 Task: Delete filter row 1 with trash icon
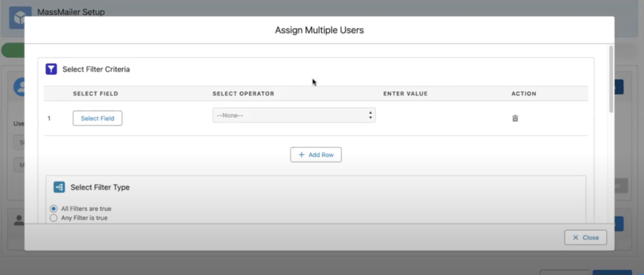tap(515, 119)
